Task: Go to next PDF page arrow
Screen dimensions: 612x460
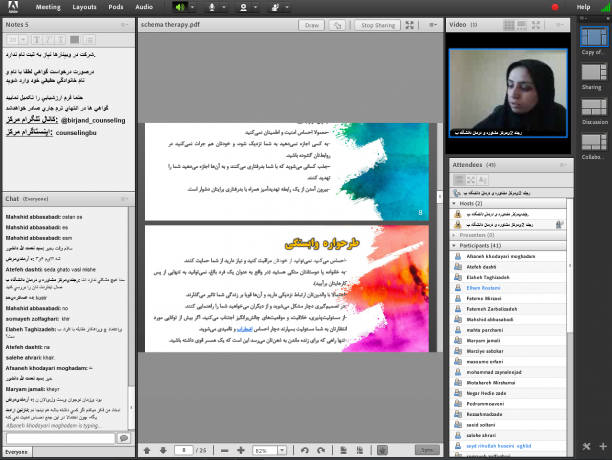Action: (x=163, y=450)
